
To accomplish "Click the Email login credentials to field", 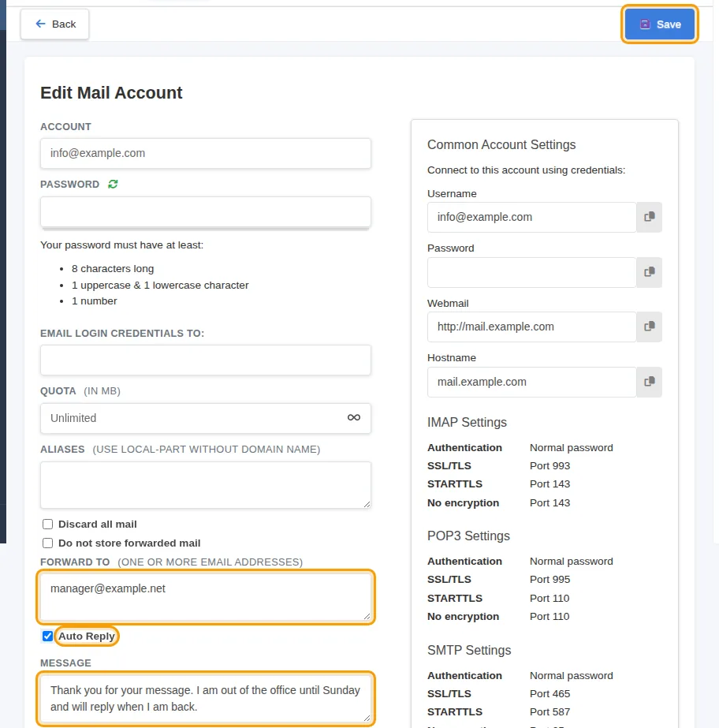I will pos(206,360).
